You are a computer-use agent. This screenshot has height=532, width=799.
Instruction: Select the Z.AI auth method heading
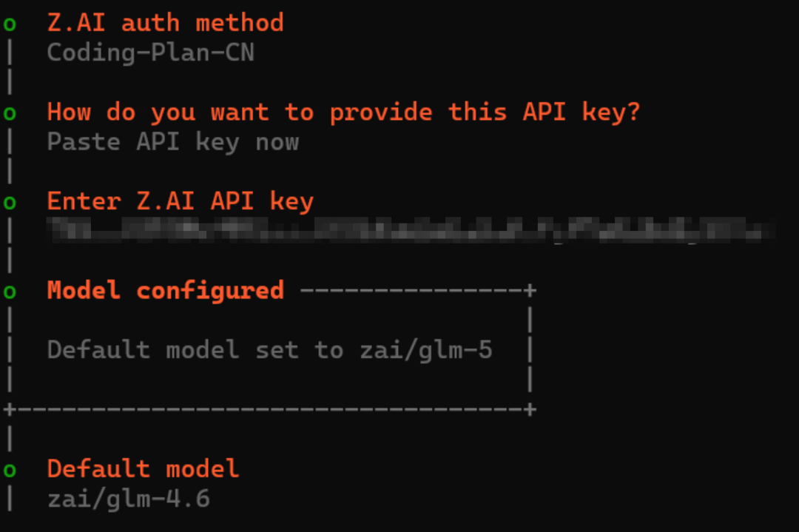pos(165,23)
